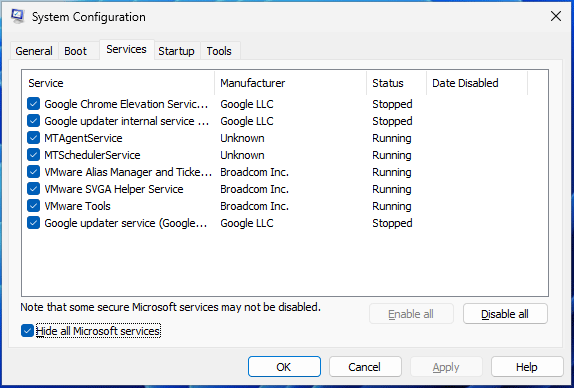This screenshot has width=574, height=388.
Task: Open the Tools tab
Action: tap(219, 51)
